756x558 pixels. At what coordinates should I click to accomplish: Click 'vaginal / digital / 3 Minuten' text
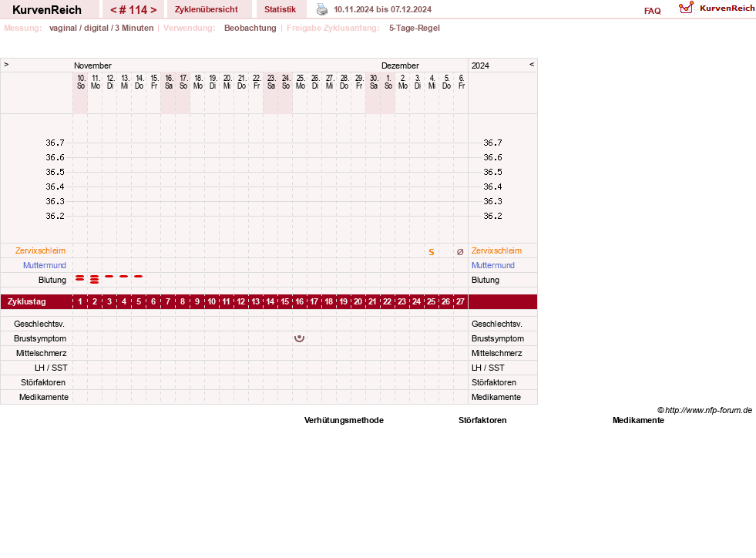[101, 28]
